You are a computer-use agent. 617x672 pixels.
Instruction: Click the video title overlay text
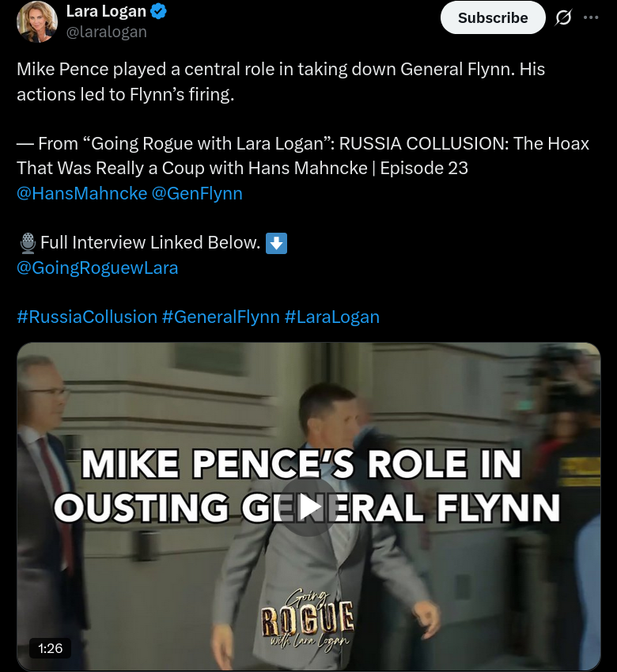pos(307,485)
